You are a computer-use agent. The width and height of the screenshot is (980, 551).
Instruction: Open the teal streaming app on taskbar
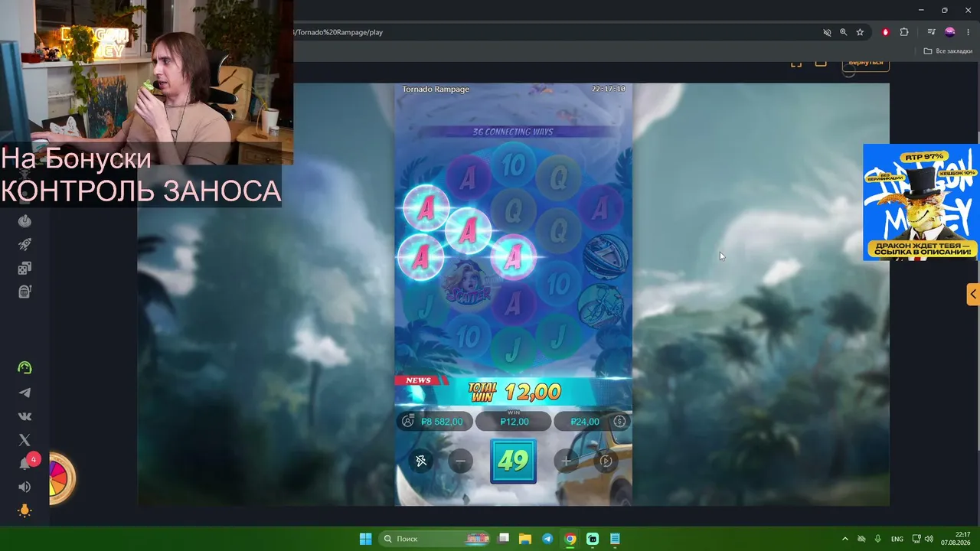(x=593, y=539)
